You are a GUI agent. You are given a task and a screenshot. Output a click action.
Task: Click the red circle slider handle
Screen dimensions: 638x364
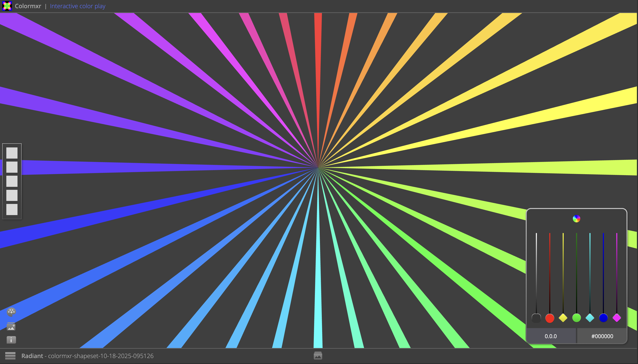click(x=550, y=318)
